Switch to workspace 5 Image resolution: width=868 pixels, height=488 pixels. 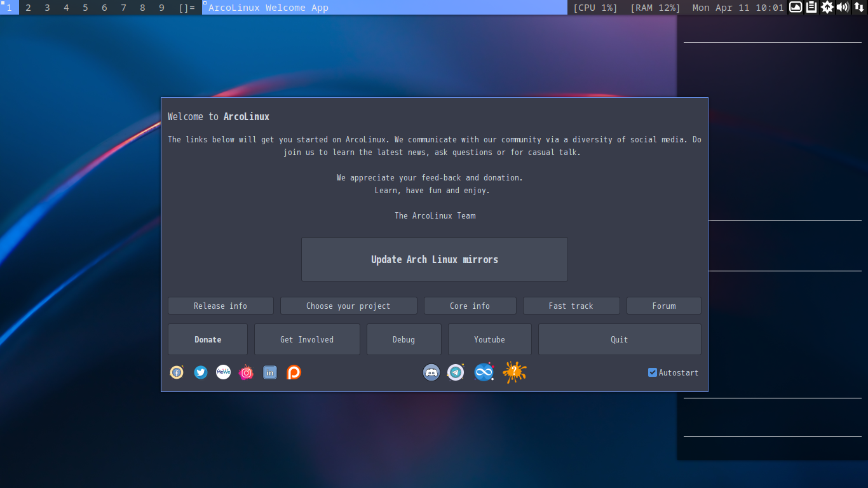pyautogui.click(x=85, y=8)
